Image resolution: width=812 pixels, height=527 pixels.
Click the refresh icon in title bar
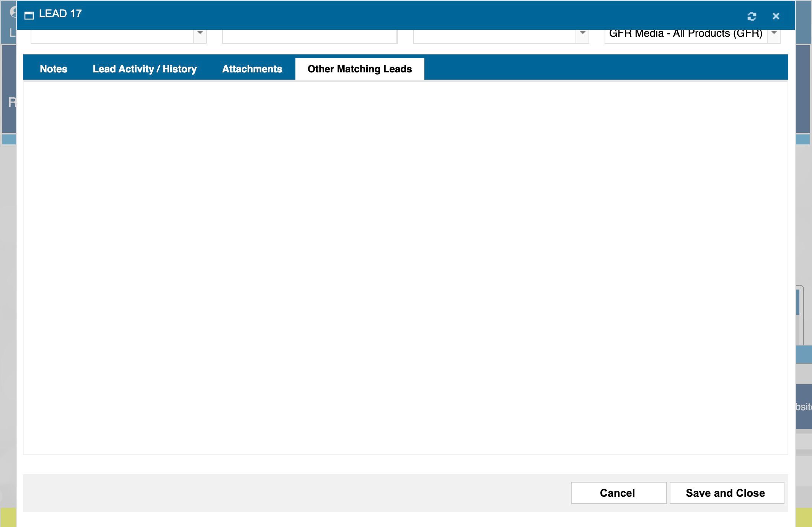752,16
